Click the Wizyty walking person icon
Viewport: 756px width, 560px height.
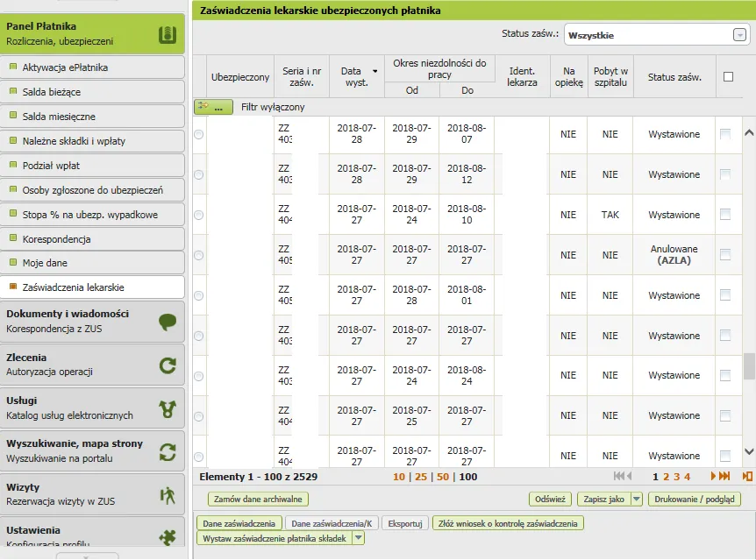168,495
